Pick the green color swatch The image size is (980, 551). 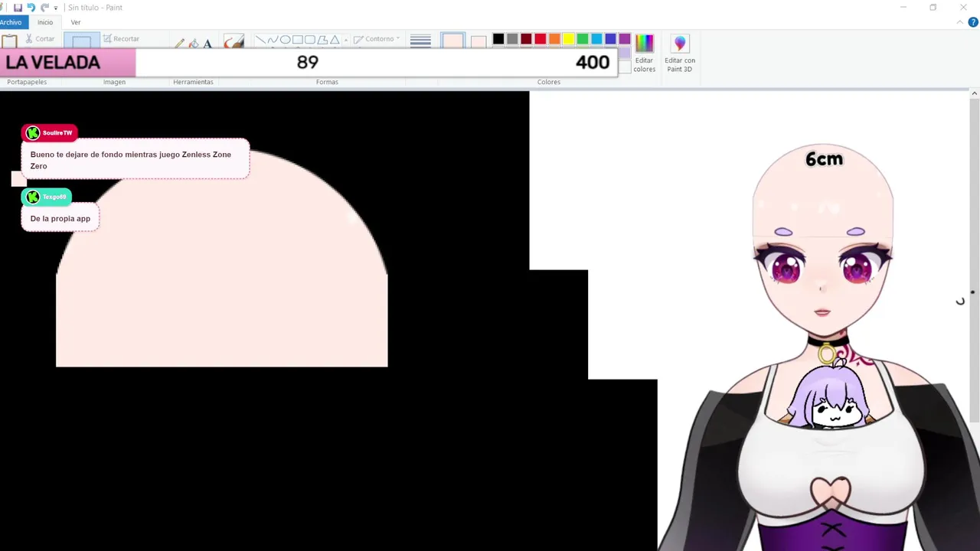583,39
